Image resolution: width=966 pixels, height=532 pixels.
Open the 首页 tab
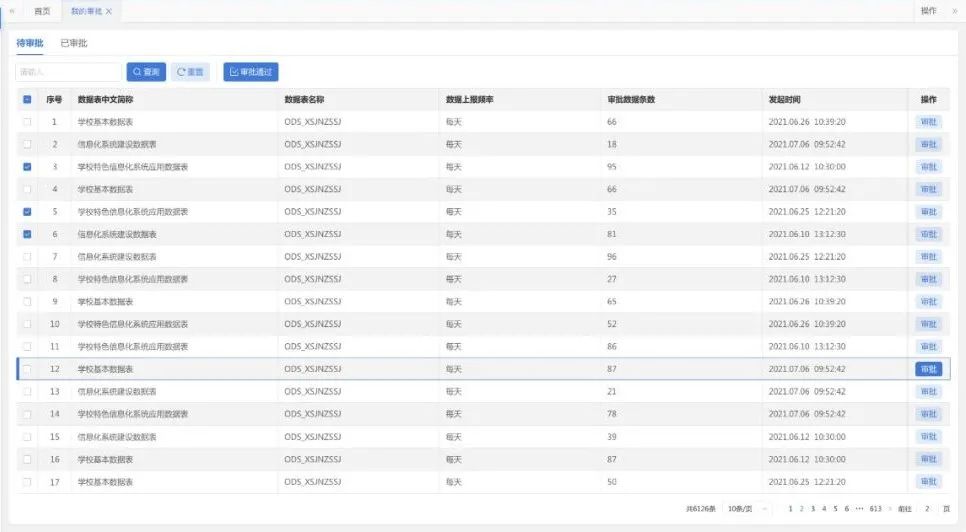(x=42, y=11)
